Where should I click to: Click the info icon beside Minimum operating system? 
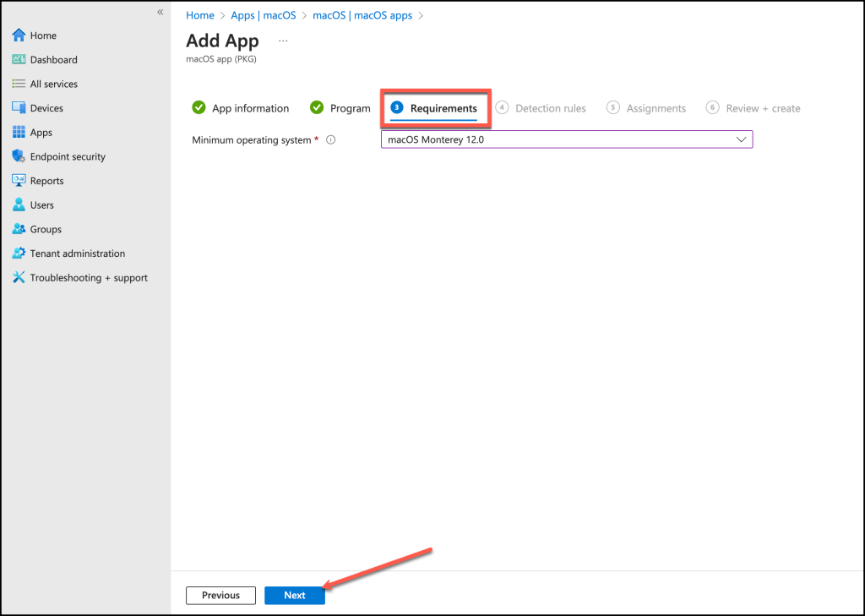331,140
